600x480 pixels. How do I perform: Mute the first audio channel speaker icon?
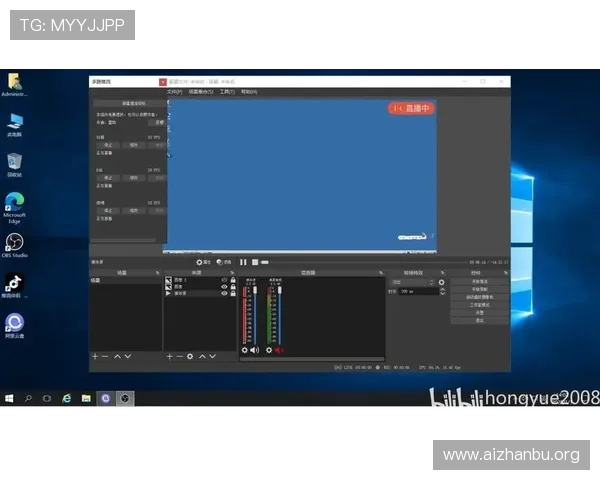click(255, 350)
